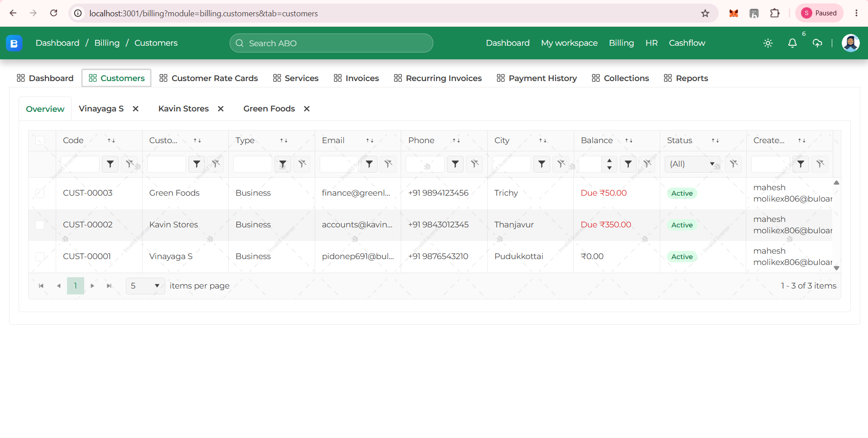Increase the Balance filter value stepper

(609, 160)
